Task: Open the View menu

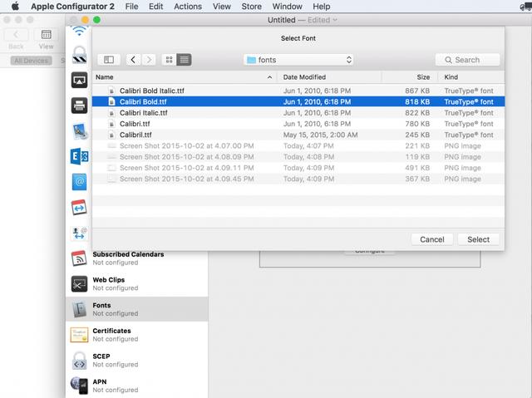Action: [222, 7]
